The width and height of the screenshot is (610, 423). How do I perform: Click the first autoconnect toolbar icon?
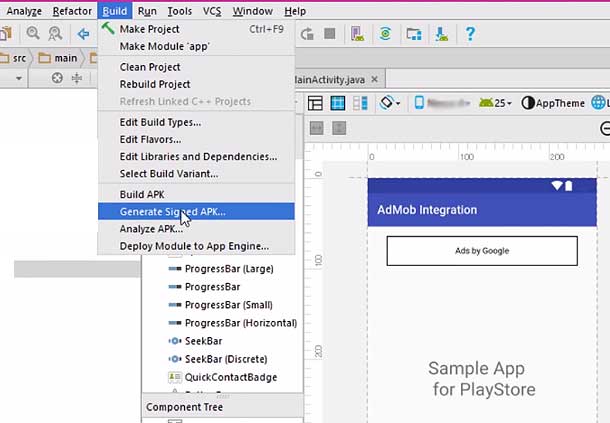pos(316,128)
